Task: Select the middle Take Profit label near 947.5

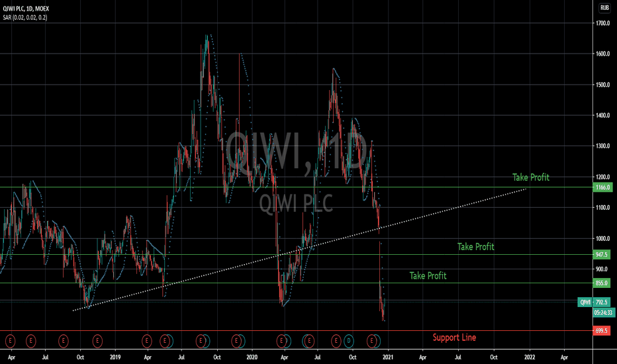Action: (475, 247)
